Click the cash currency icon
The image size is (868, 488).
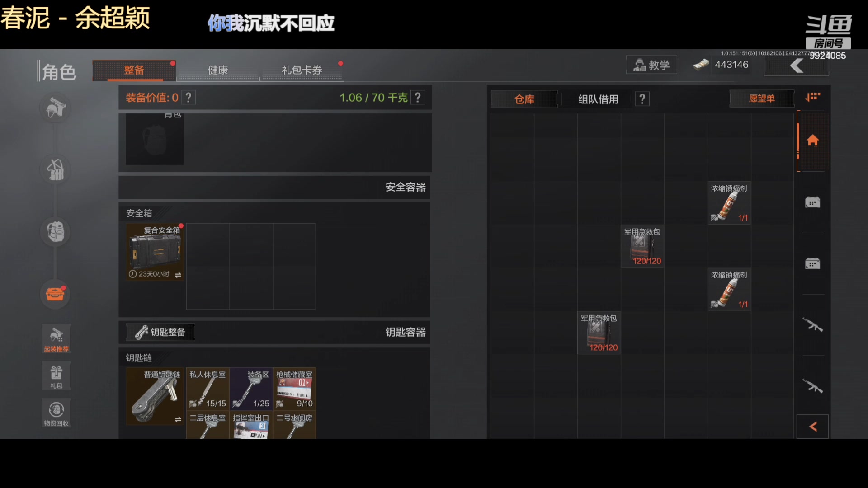pos(701,65)
